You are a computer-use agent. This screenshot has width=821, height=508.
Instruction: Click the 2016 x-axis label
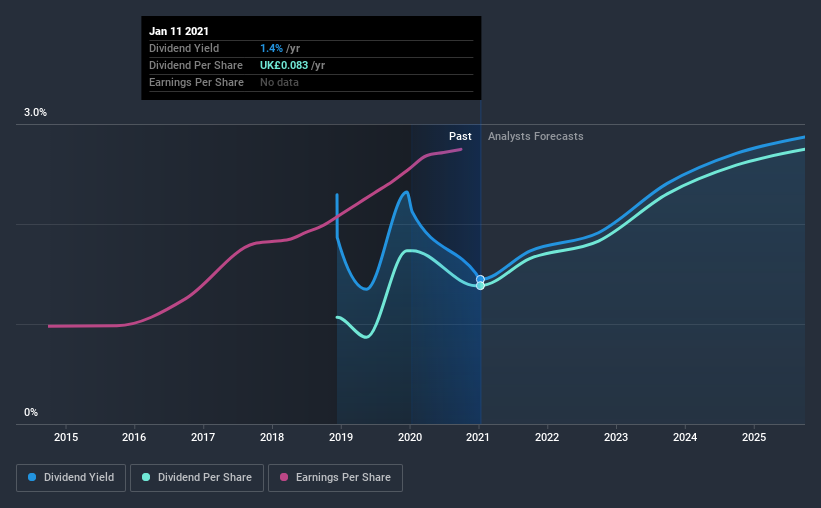[134, 437]
